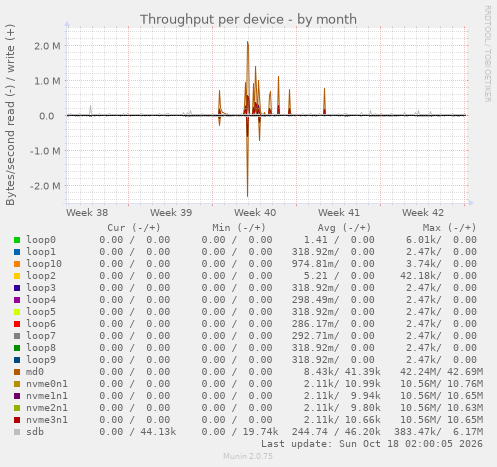Click the 'loop8' device name

41,348
